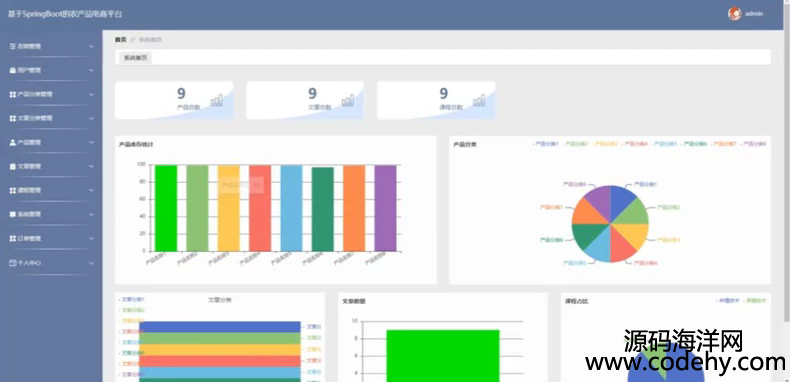Toggle 产品分类1 legend in pie chart

[546, 144]
